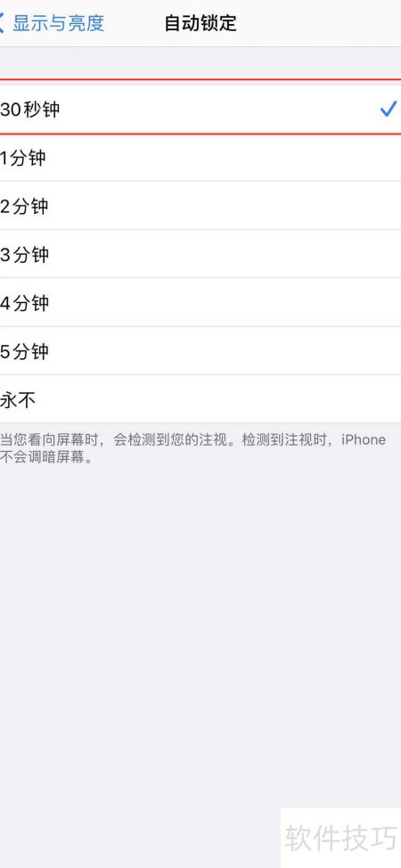Image resolution: width=401 pixels, height=868 pixels.
Task: Choose 2分钟 as auto-lock time
Action: 200,205
